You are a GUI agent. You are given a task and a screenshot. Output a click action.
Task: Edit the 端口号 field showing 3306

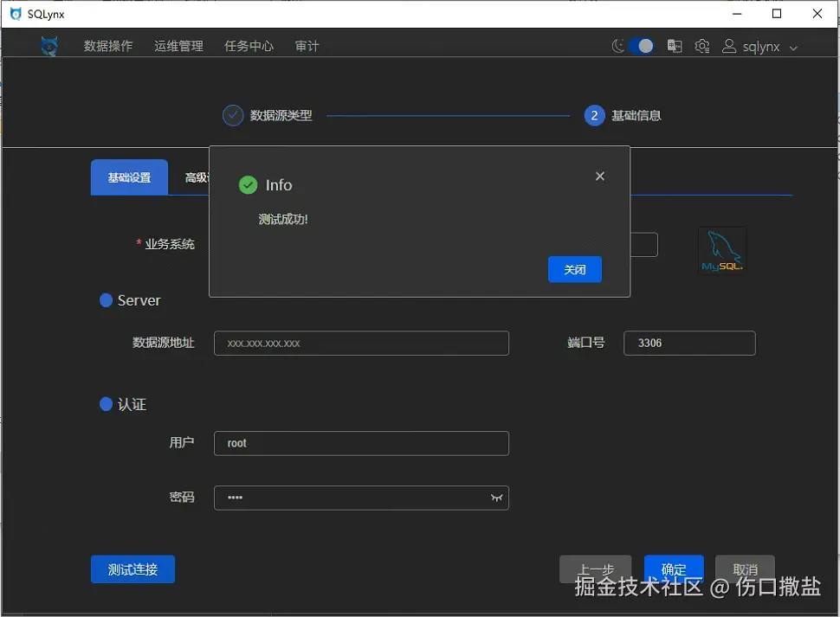[689, 343]
